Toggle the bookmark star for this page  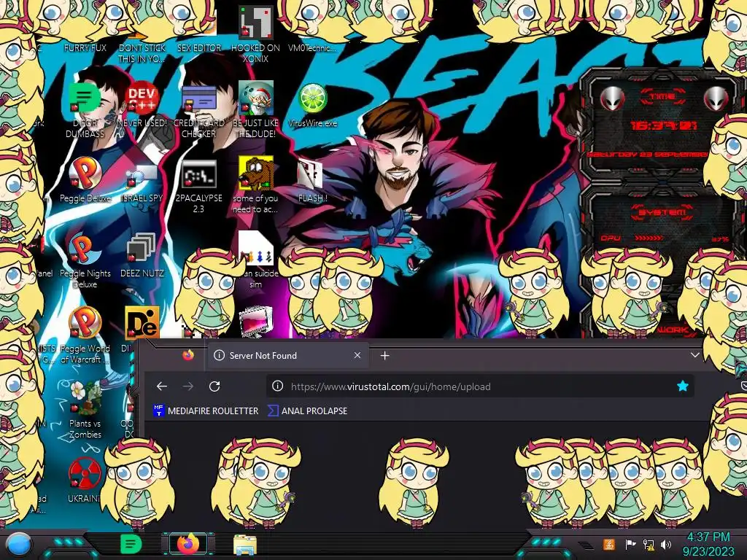pos(683,386)
